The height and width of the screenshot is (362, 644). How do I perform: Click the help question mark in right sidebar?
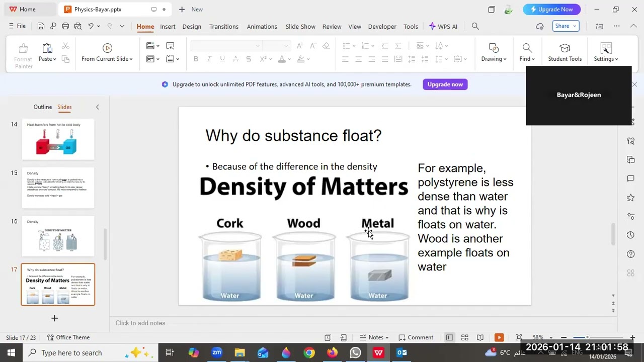point(631,254)
